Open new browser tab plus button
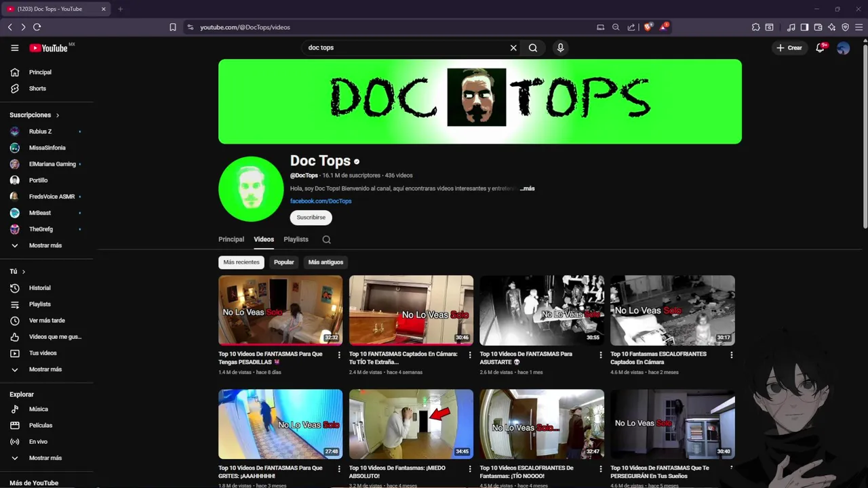 (120, 9)
